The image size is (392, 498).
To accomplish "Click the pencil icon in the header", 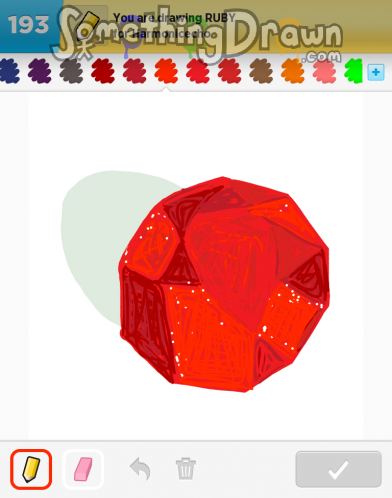I will 88,26.
